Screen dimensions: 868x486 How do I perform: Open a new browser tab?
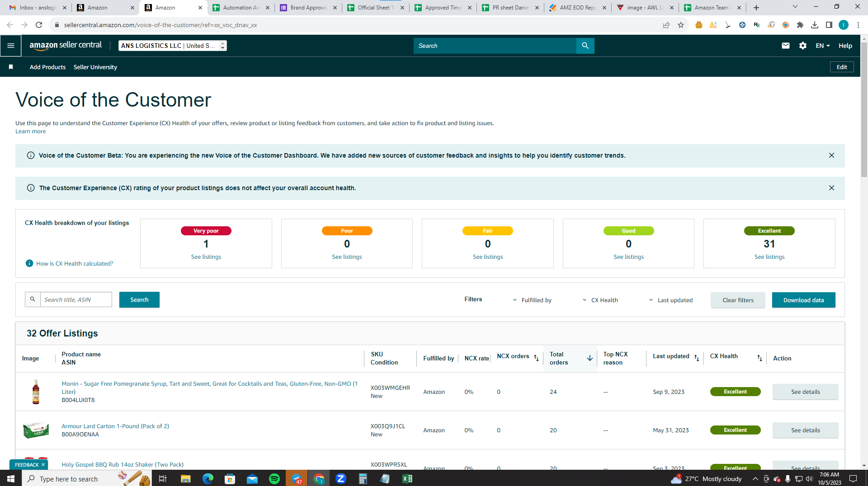[x=756, y=8]
